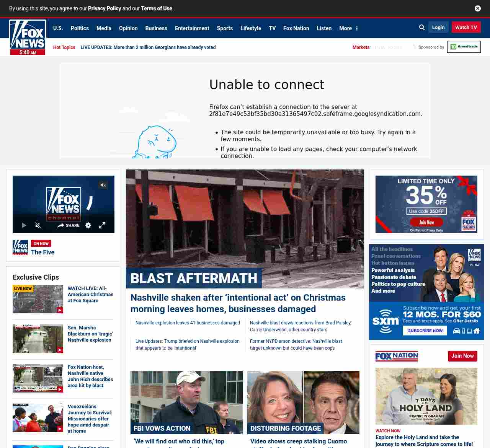This screenshot has width=490, height=448.
Task: Go to the Politics section
Action: [80, 28]
